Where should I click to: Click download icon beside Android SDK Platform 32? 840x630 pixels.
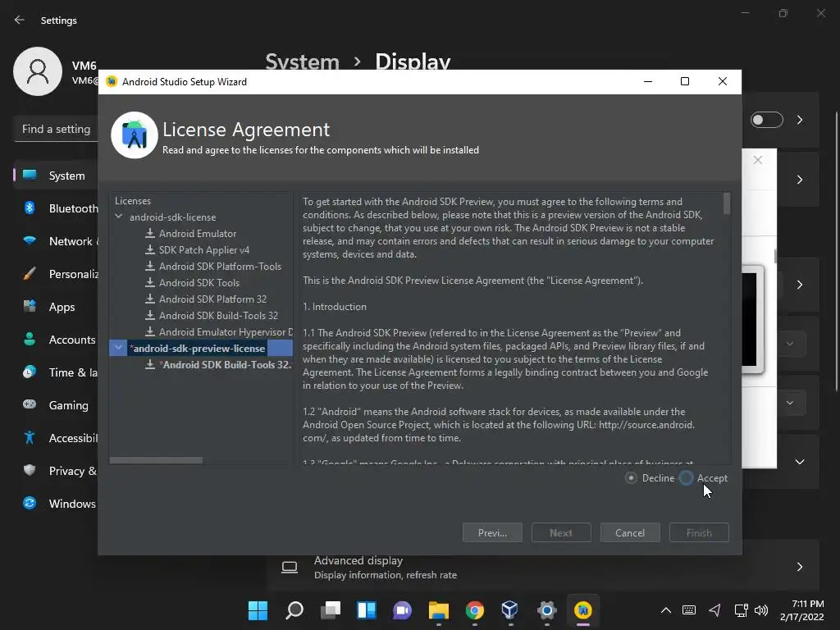pos(150,299)
